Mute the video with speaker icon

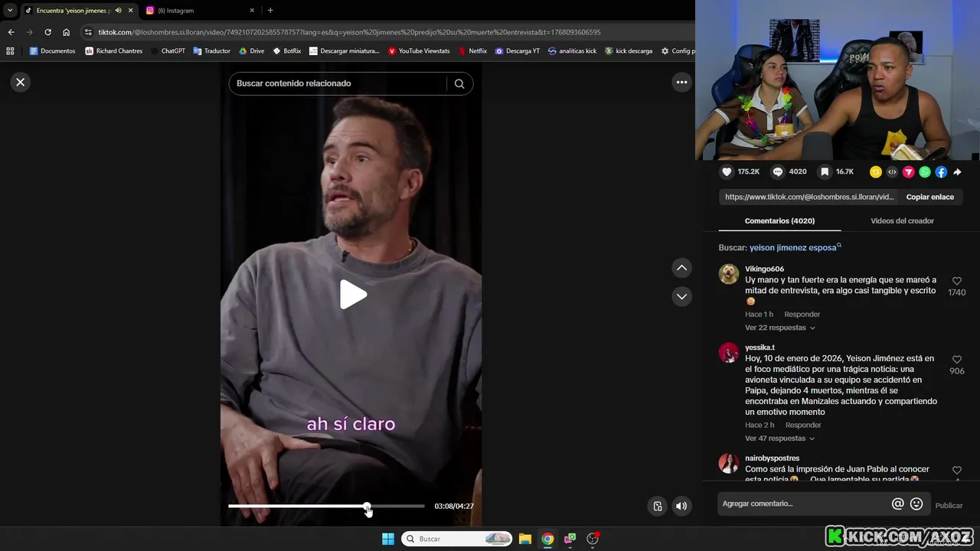pos(681,506)
